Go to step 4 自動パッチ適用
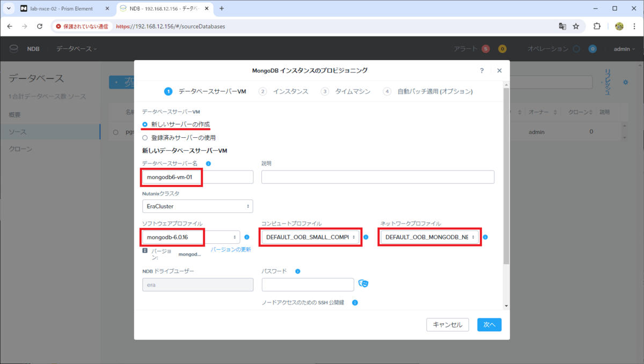This screenshot has height=364, width=644. 428,92
